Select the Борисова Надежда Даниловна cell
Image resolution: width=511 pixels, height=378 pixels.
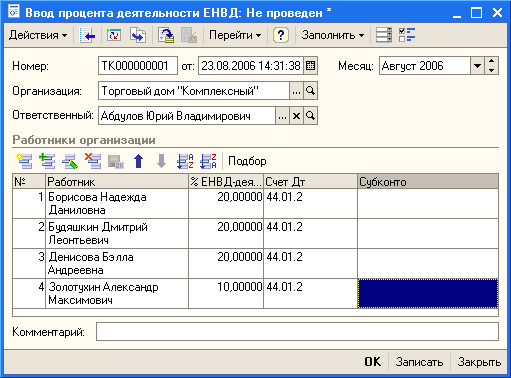(117, 204)
